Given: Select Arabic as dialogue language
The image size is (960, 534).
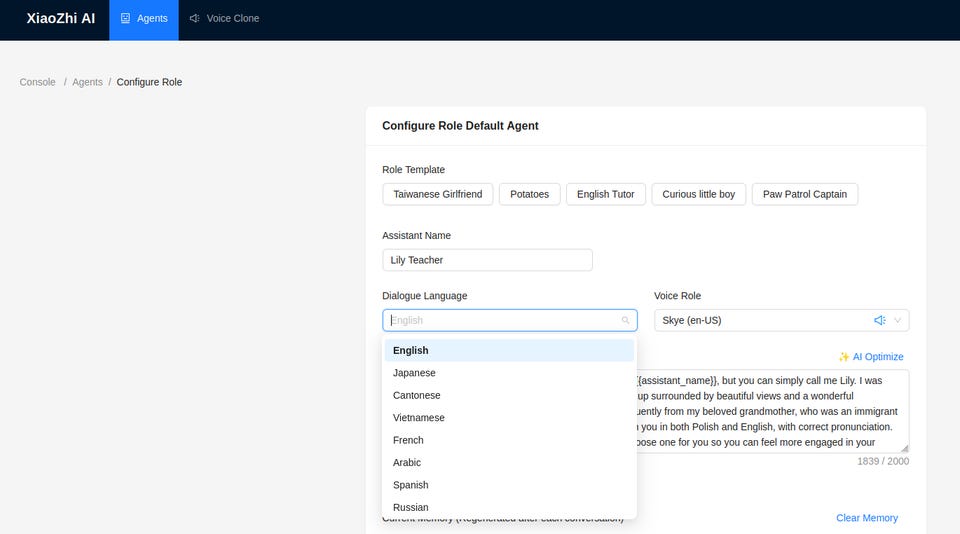Looking at the screenshot, I should click(407, 462).
